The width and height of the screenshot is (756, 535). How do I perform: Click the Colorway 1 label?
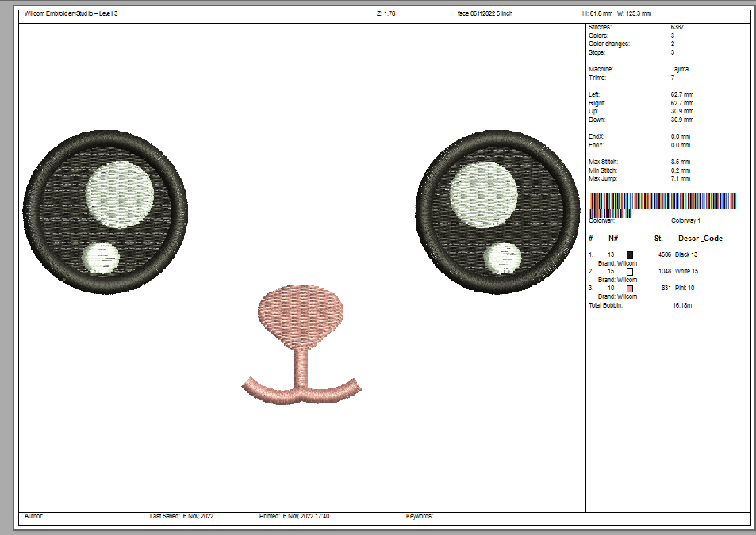click(686, 220)
